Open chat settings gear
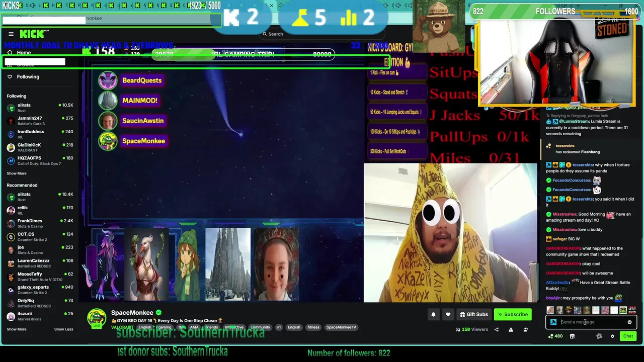This screenshot has width=644, height=362. 612,336
